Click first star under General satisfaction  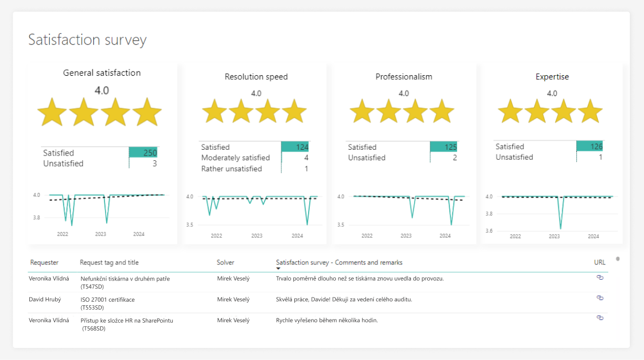pyautogui.click(x=52, y=111)
